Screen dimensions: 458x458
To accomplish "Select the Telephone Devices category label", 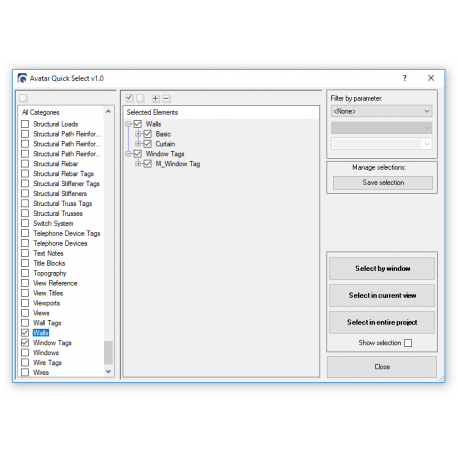I will coord(60,243).
